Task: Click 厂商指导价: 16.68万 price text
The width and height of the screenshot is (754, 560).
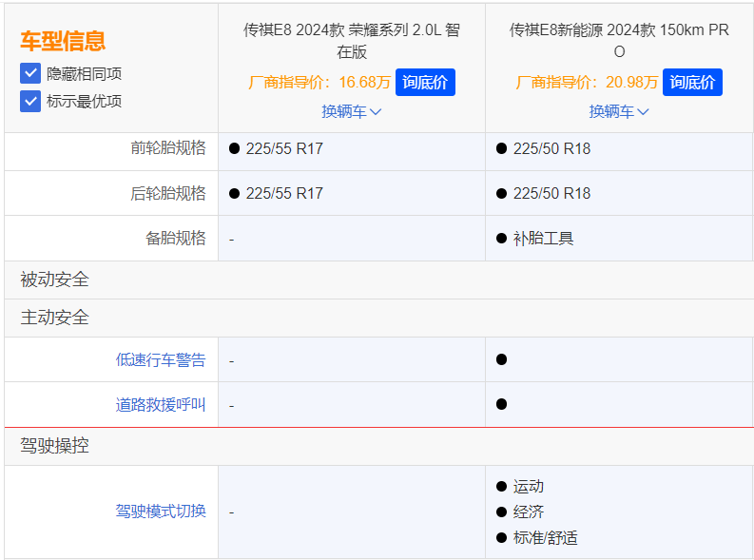Action: (319, 82)
